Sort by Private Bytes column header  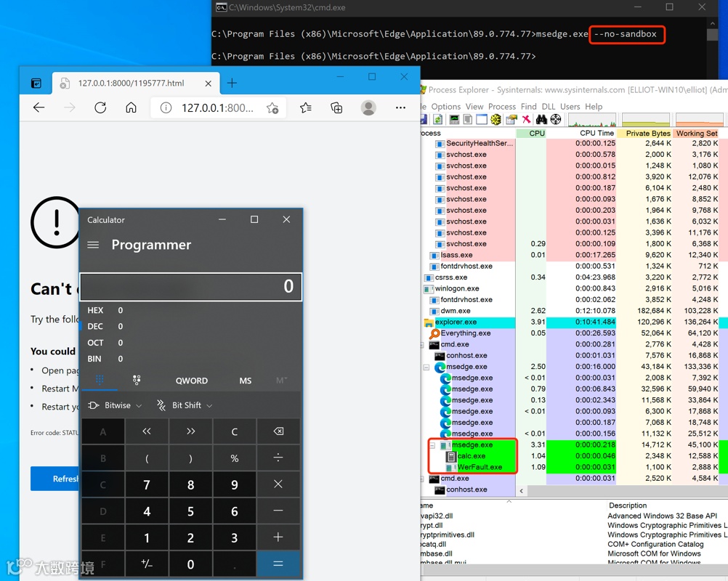pyautogui.click(x=644, y=133)
